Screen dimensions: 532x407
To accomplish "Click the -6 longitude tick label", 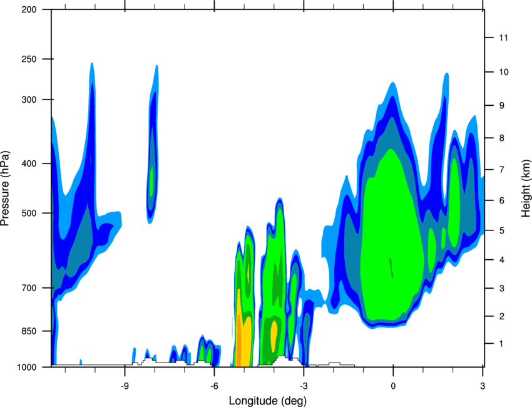I will pyautogui.click(x=214, y=386).
